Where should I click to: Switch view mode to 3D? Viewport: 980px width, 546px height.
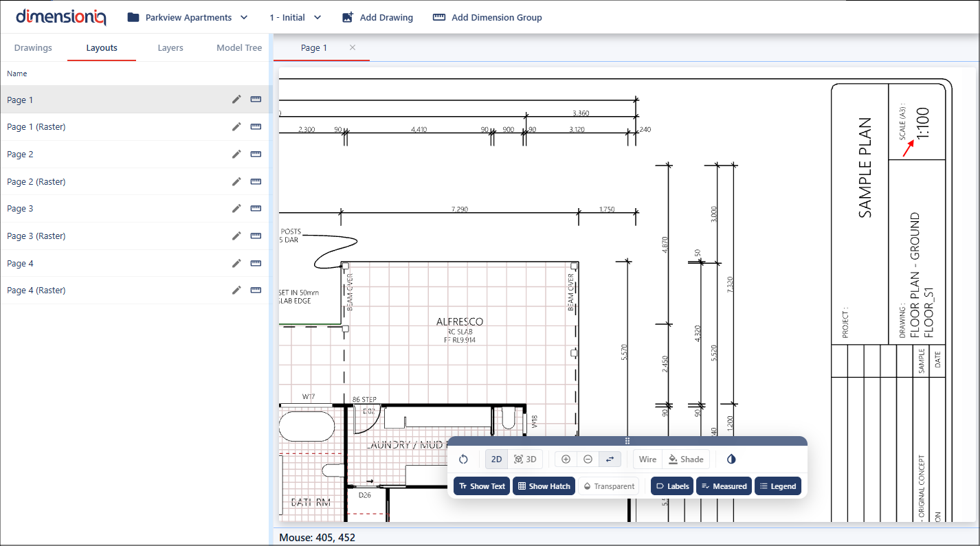[525, 459]
